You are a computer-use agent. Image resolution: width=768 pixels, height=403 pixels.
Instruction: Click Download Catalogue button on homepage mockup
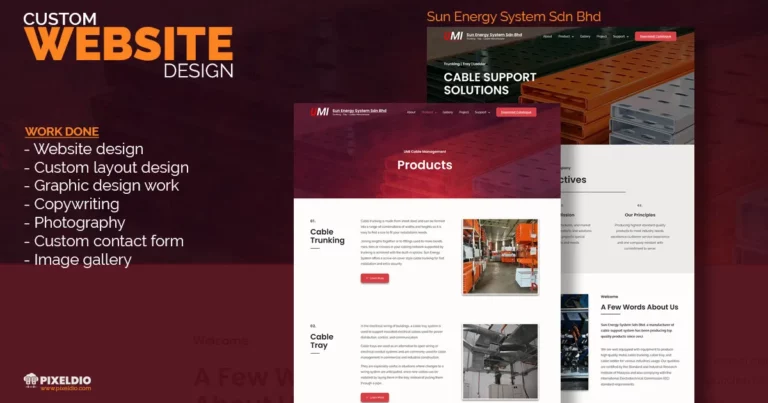point(655,36)
